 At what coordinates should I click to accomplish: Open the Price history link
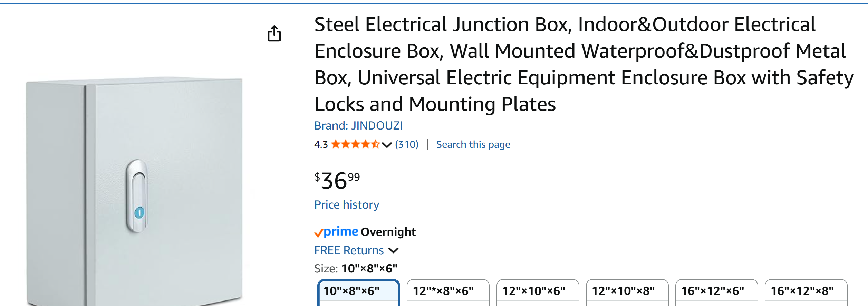click(347, 205)
